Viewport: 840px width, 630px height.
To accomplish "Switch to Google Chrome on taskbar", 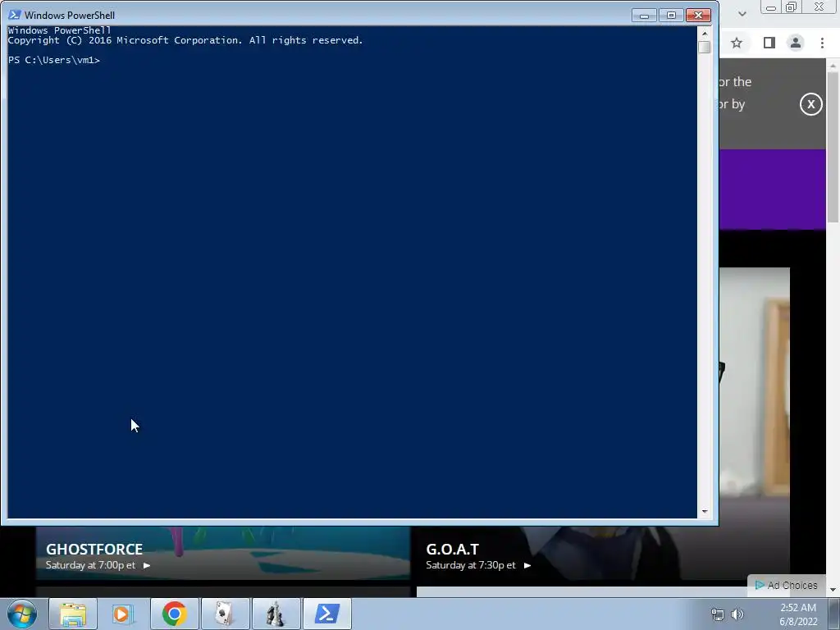I will click(175, 614).
